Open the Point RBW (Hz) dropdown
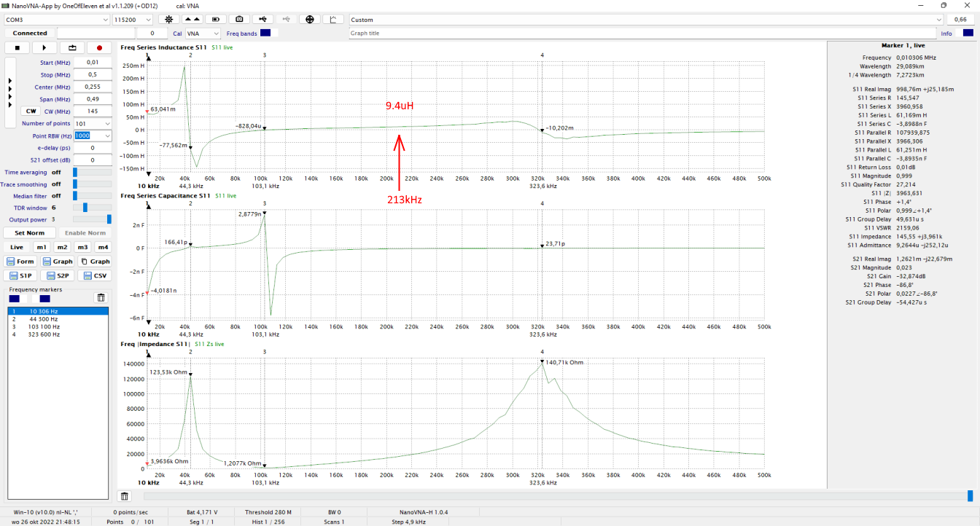Image resolution: width=980 pixels, height=526 pixels. (x=93, y=136)
